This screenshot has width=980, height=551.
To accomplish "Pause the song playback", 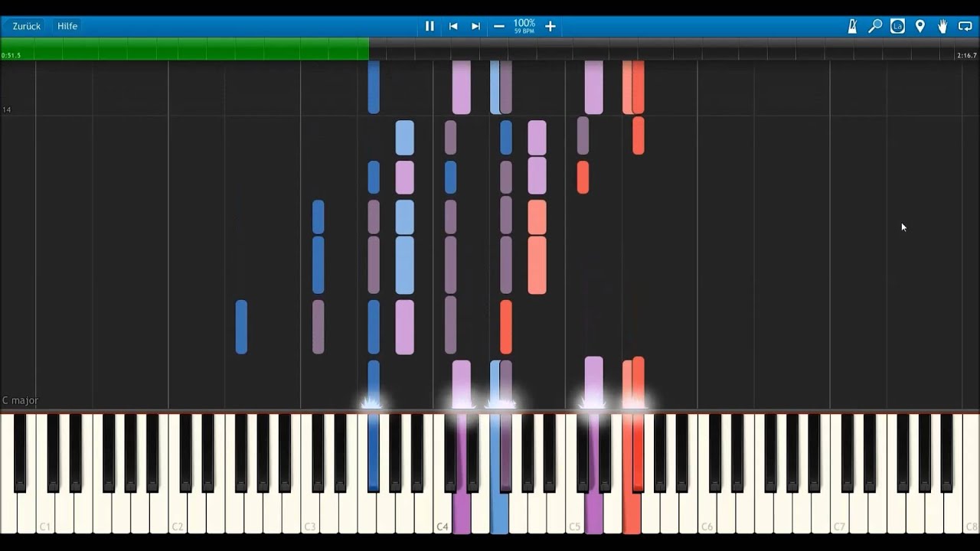I will point(430,26).
